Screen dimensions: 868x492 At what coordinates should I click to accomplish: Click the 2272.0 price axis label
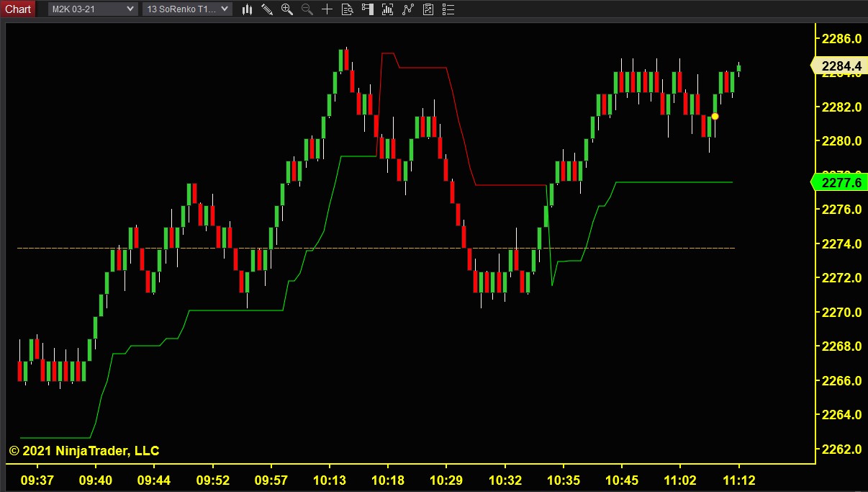point(841,277)
